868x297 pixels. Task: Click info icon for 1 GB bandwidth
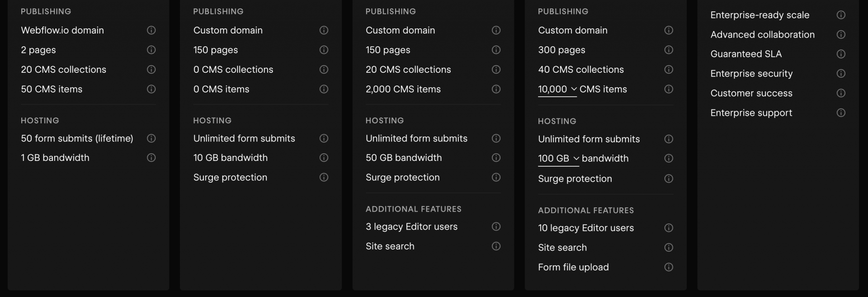point(151,158)
